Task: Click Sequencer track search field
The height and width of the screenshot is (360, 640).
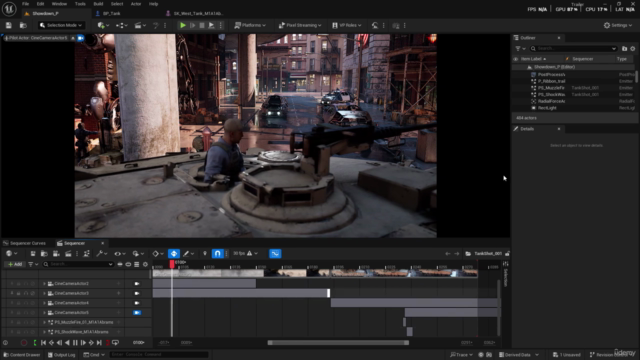Action: [x=78, y=264]
